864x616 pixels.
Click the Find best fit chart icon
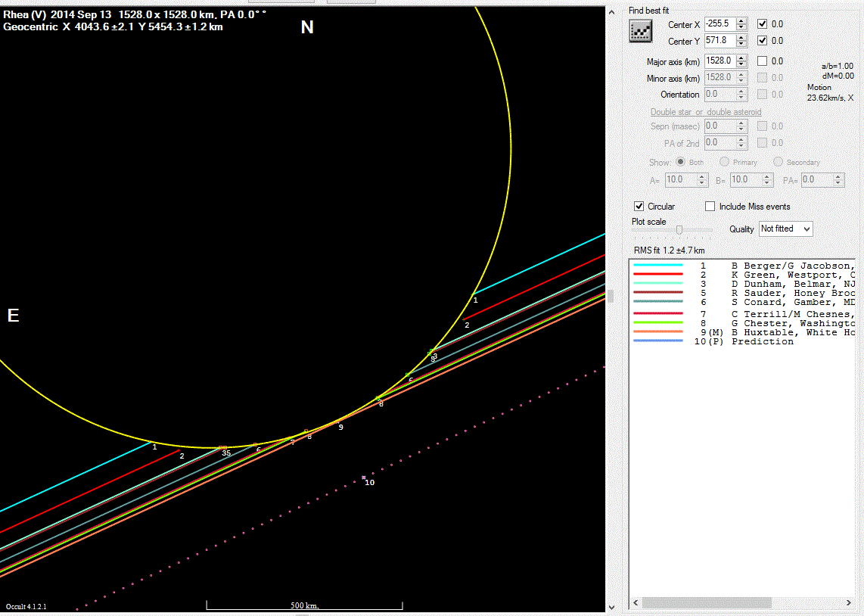[x=641, y=32]
